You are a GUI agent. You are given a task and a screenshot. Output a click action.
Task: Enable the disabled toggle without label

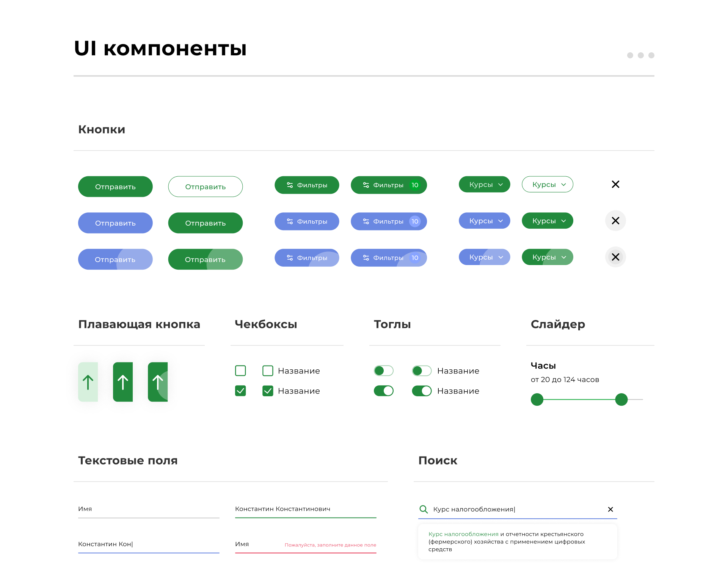pos(383,370)
